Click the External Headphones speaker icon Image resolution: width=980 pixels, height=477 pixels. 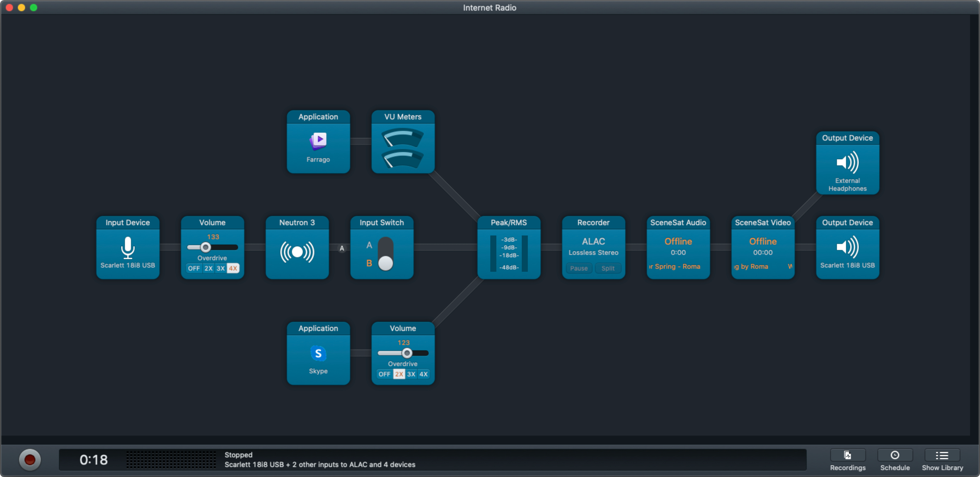click(847, 162)
